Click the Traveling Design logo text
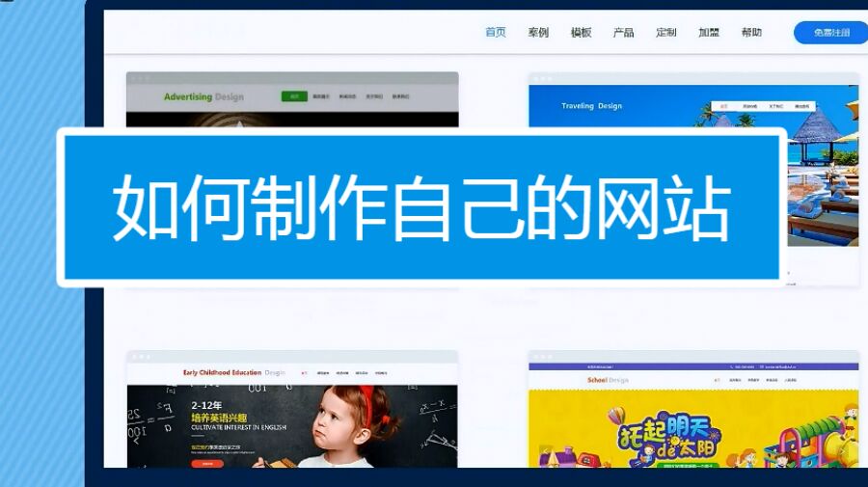Viewport: 868px width, 487px height. pyautogui.click(x=591, y=106)
